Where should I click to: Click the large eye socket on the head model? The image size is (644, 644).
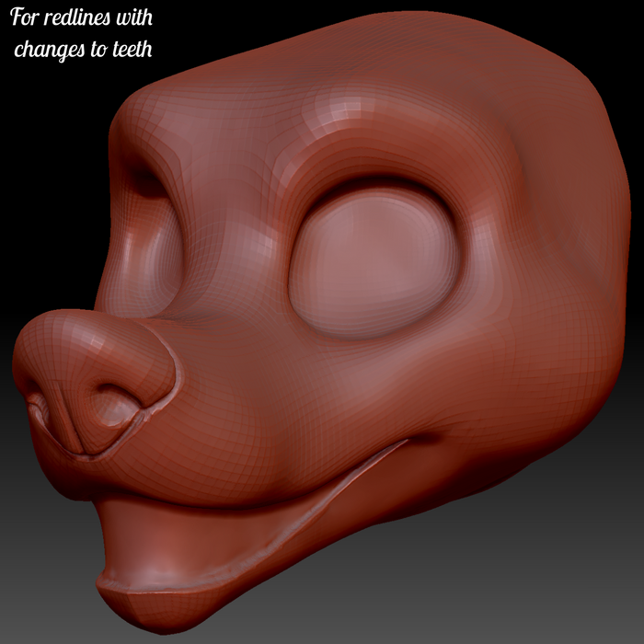pyautogui.click(x=373, y=263)
